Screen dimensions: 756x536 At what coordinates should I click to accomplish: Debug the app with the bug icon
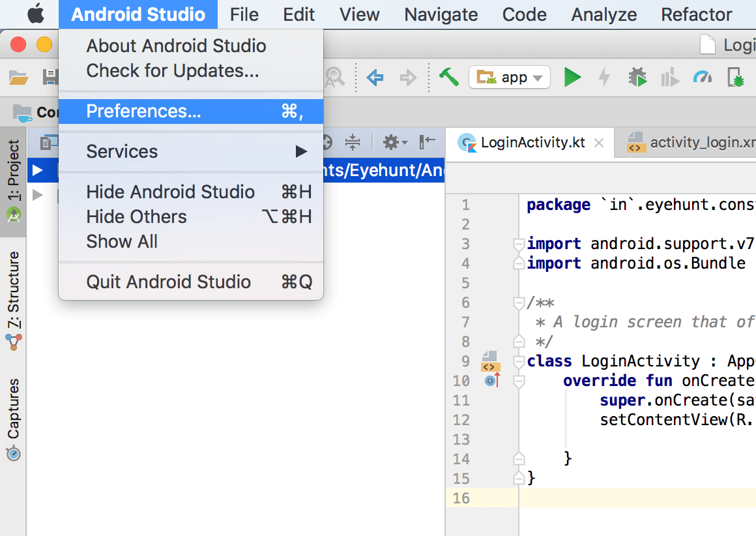pos(638,77)
